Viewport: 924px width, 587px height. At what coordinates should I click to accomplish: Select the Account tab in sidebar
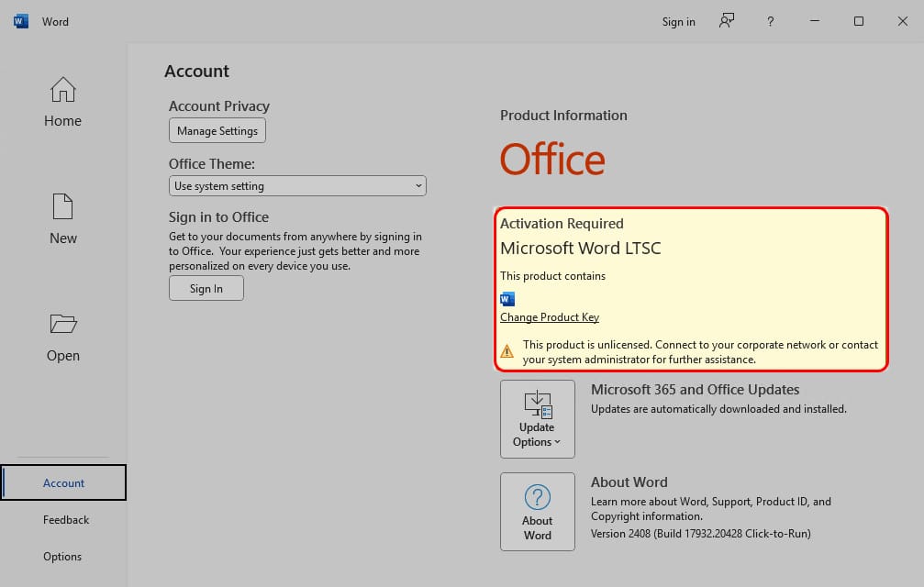(63, 482)
